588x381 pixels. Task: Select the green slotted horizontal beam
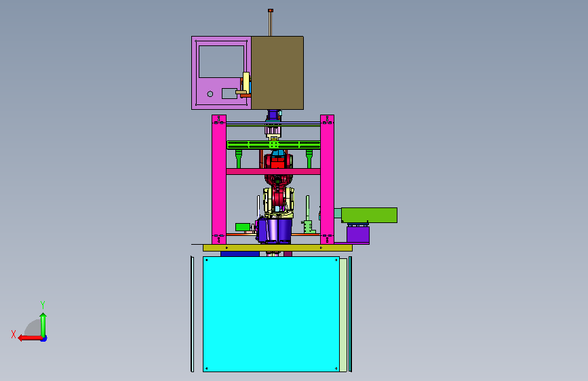[273, 145]
